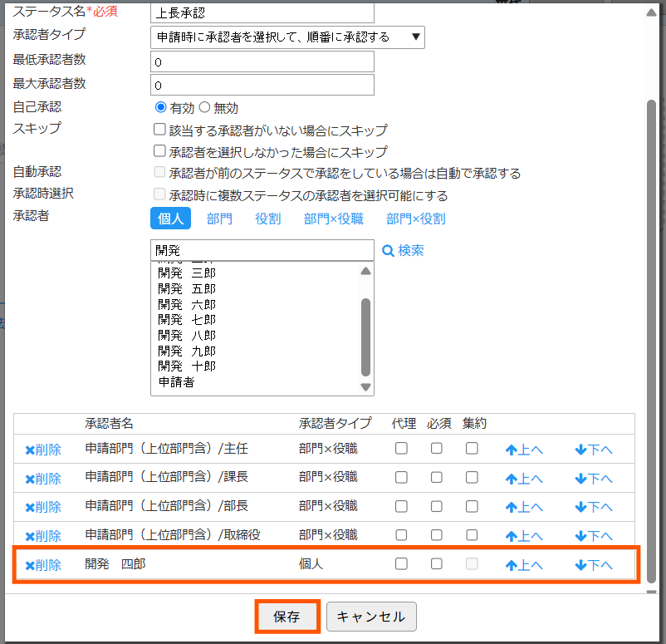The width and height of the screenshot is (666, 644).
Task: Move 主任 row up with 上へ
Action: pyautogui.click(x=524, y=450)
